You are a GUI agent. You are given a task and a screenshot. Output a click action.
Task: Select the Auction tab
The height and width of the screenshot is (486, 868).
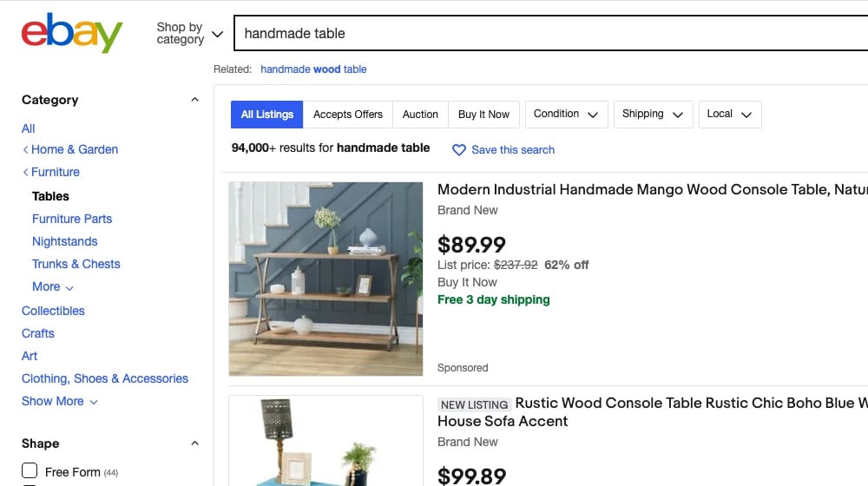point(420,115)
